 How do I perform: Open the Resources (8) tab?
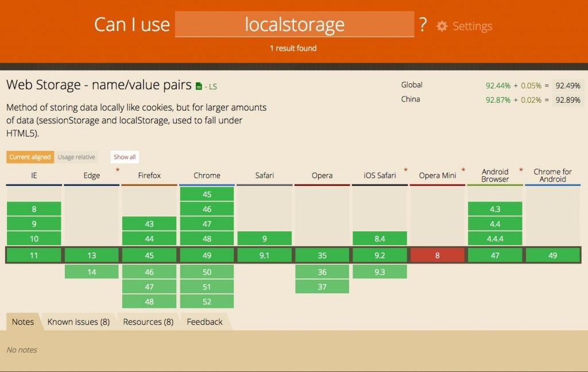pos(148,322)
